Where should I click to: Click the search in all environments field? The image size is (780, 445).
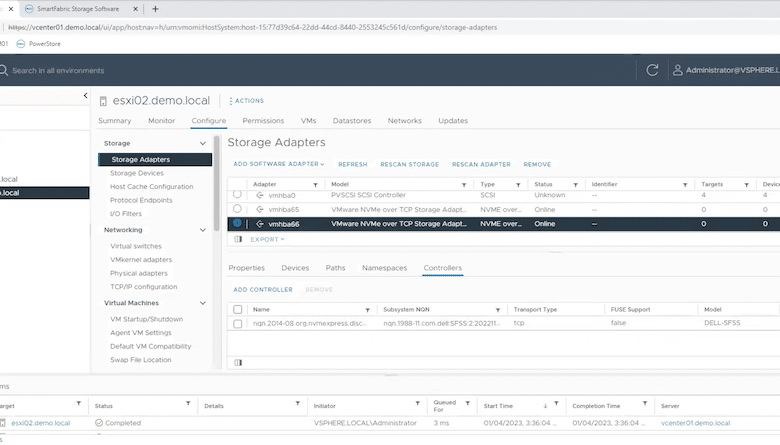tap(58, 71)
